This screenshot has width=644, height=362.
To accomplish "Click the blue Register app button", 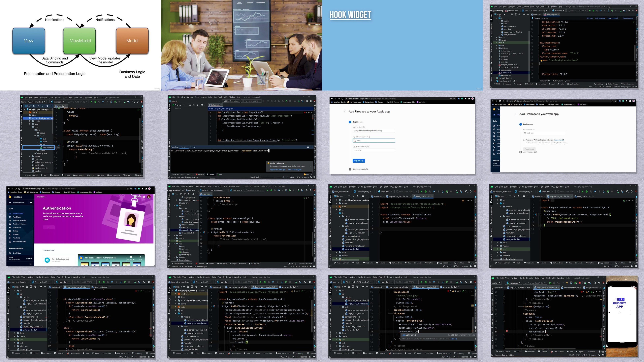I will tap(359, 161).
